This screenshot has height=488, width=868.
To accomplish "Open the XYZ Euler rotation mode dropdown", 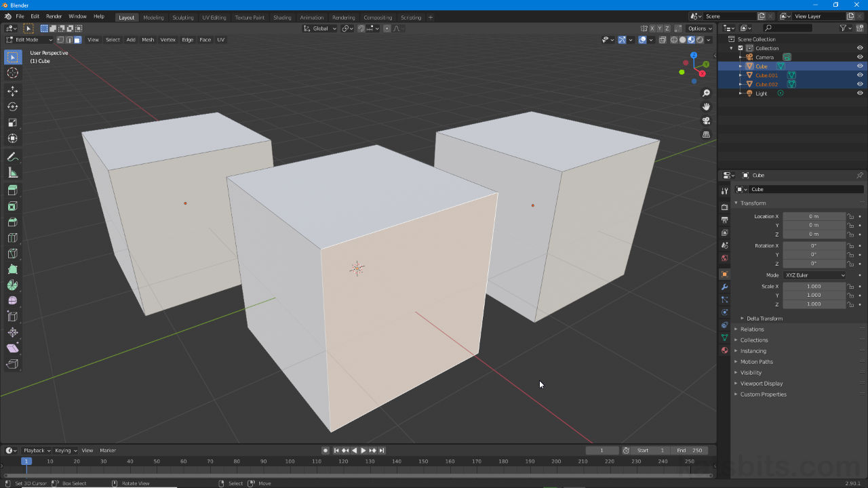I will [814, 274].
